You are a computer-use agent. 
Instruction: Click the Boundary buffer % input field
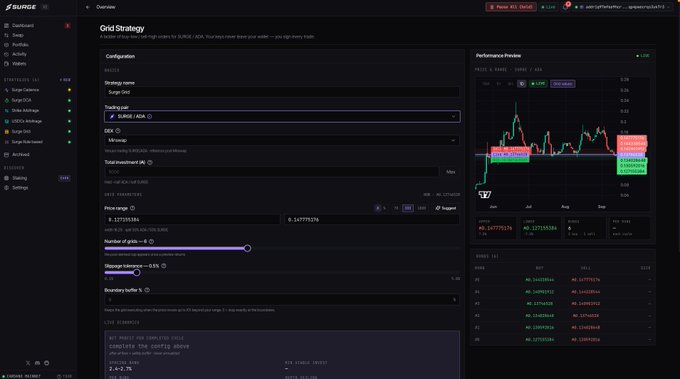pyautogui.click(x=282, y=300)
